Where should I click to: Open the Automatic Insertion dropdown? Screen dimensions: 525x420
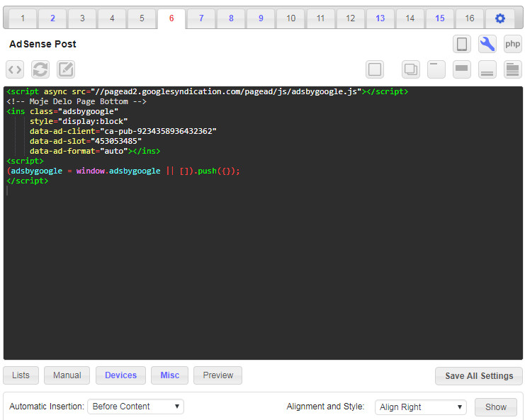pos(135,407)
